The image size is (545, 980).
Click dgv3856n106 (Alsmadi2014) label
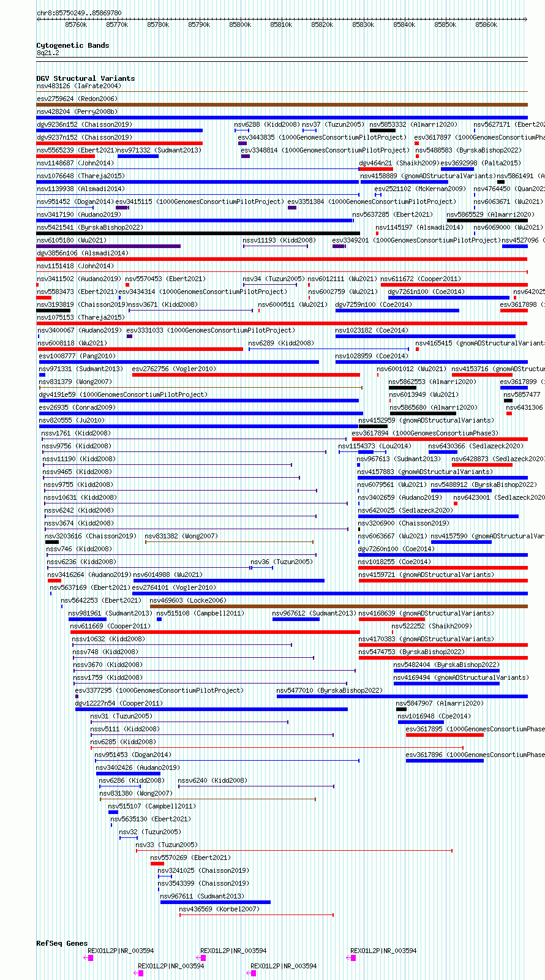(x=82, y=254)
